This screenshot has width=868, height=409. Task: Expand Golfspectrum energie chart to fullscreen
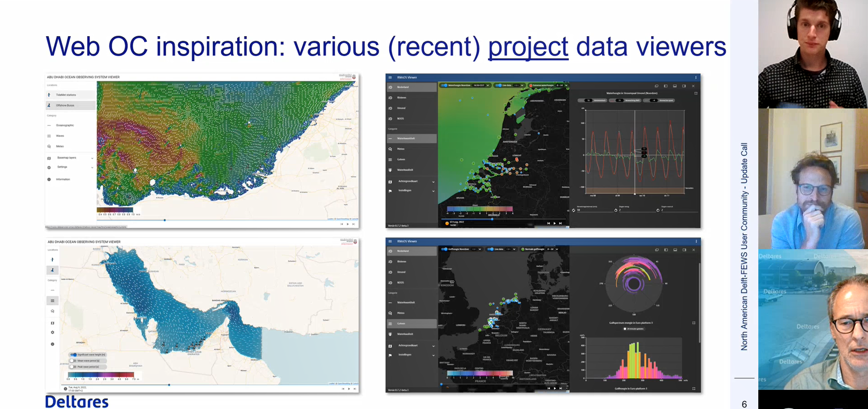click(694, 323)
